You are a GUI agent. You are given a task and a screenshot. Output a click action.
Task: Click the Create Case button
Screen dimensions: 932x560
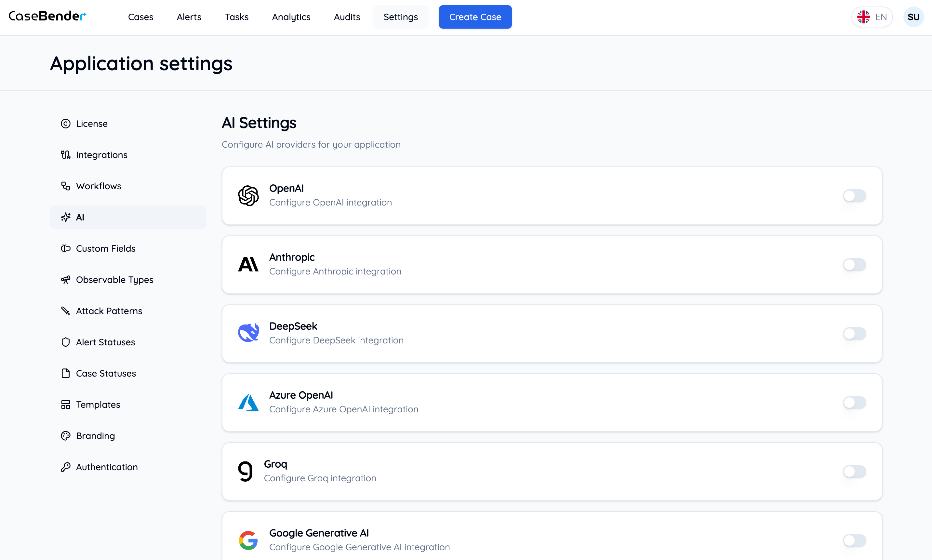pyautogui.click(x=475, y=17)
